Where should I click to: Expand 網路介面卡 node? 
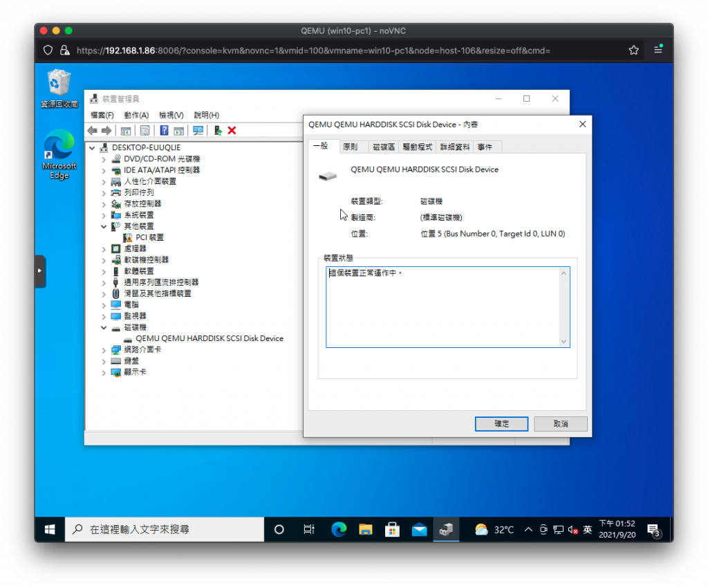pos(104,350)
